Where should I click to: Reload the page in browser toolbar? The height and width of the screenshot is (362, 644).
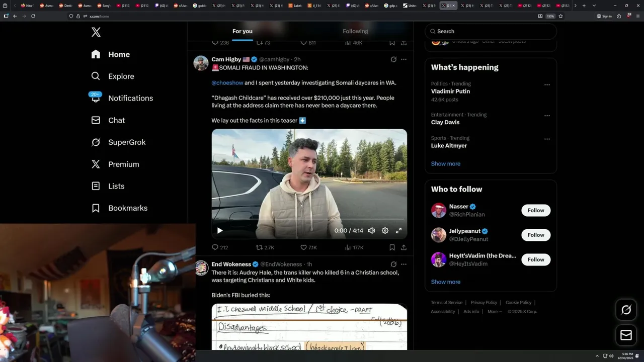point(33,16)
